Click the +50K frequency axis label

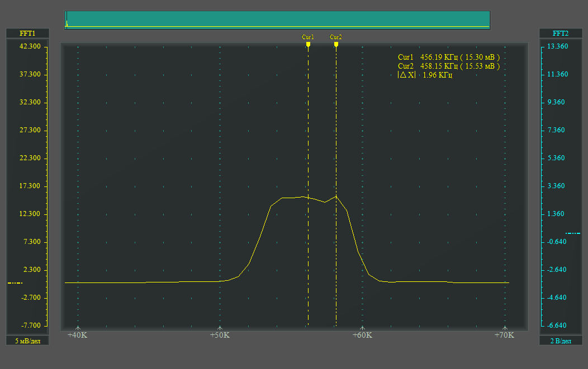[220, 335]
